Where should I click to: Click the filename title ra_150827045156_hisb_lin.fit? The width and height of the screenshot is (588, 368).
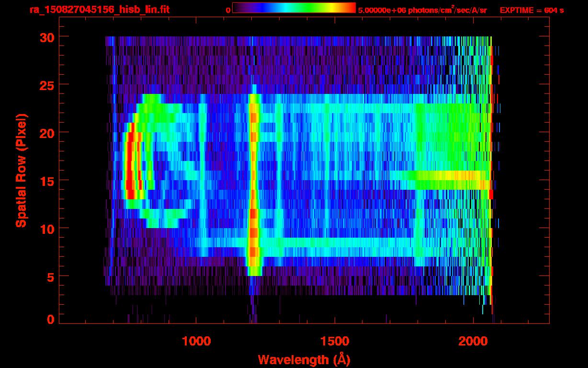point(99,10)
